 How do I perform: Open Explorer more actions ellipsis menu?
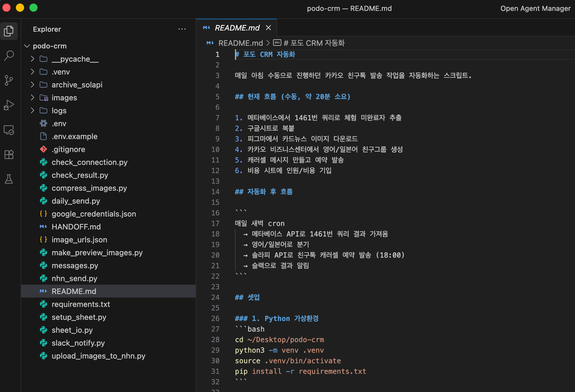click(182, 29)
